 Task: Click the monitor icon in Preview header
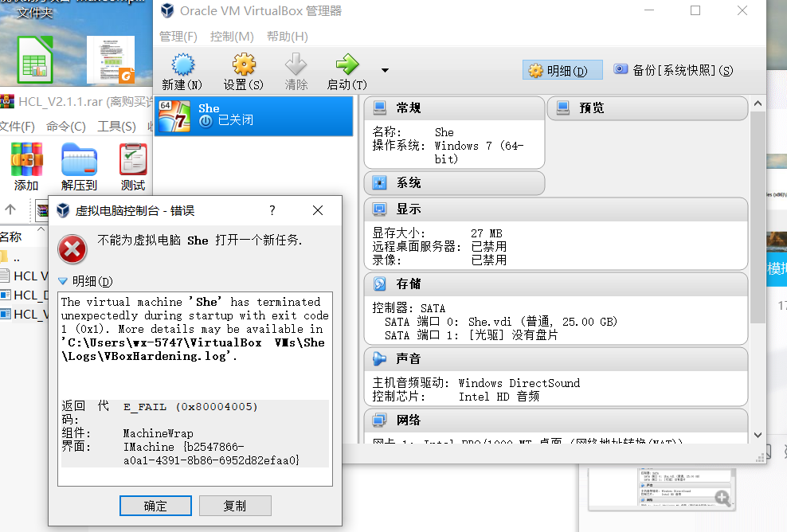pos(562,108)
